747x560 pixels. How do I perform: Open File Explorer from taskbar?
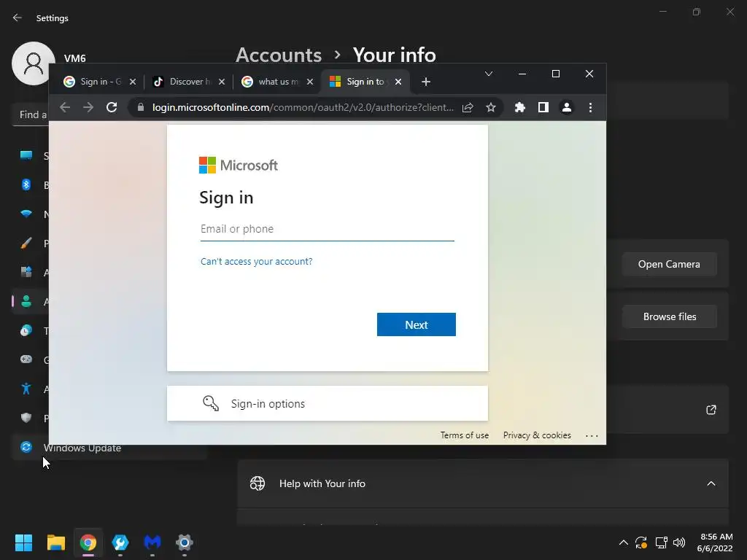[x=55, y=542]
